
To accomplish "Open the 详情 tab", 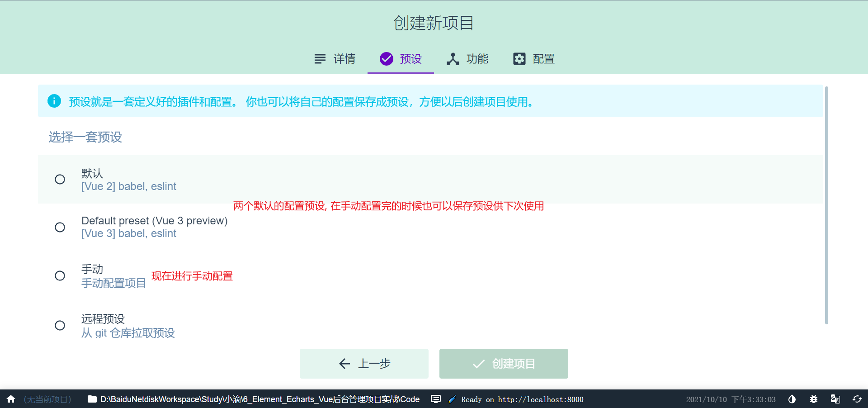I will point(335,59).
